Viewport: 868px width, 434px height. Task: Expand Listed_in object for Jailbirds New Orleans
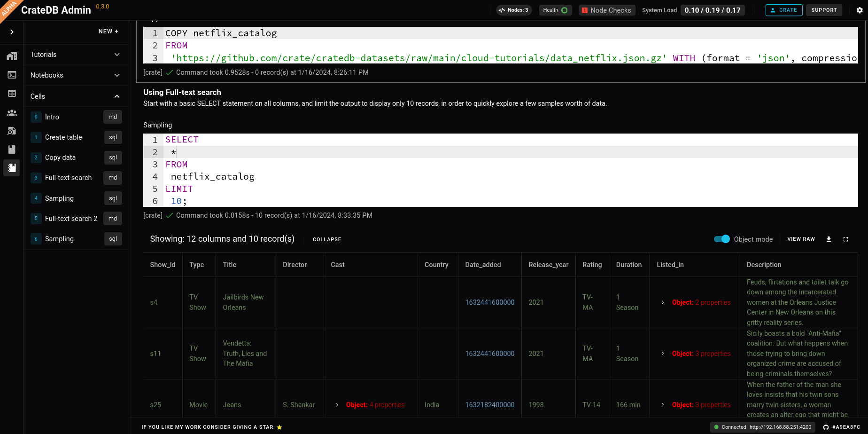(663, 302)
